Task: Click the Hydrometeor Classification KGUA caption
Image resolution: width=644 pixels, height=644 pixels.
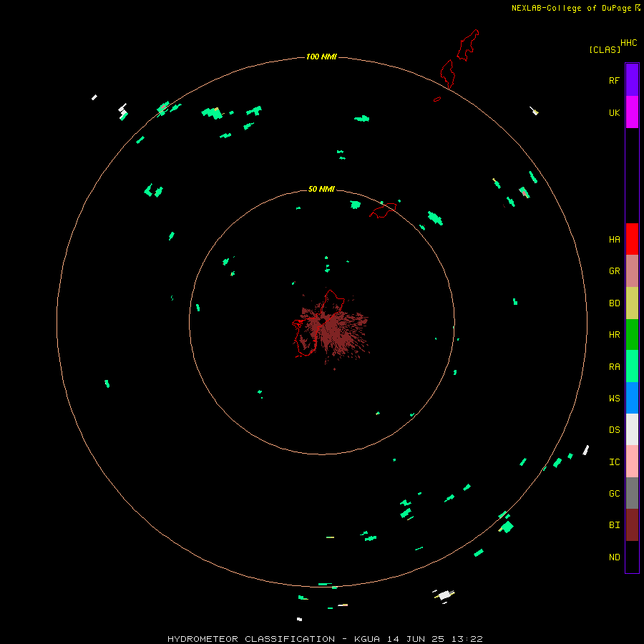Action: click(x=325, y=639)
